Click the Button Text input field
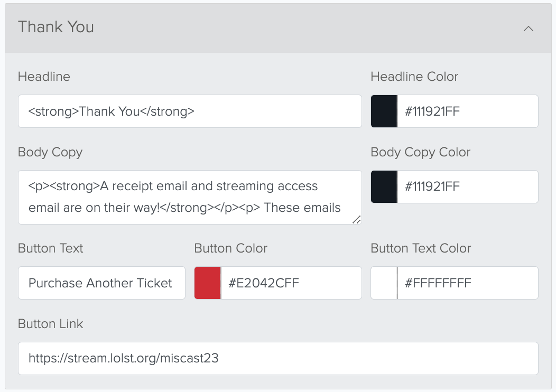This screenshot has width=556, height=392. click(x=101, y=283)
